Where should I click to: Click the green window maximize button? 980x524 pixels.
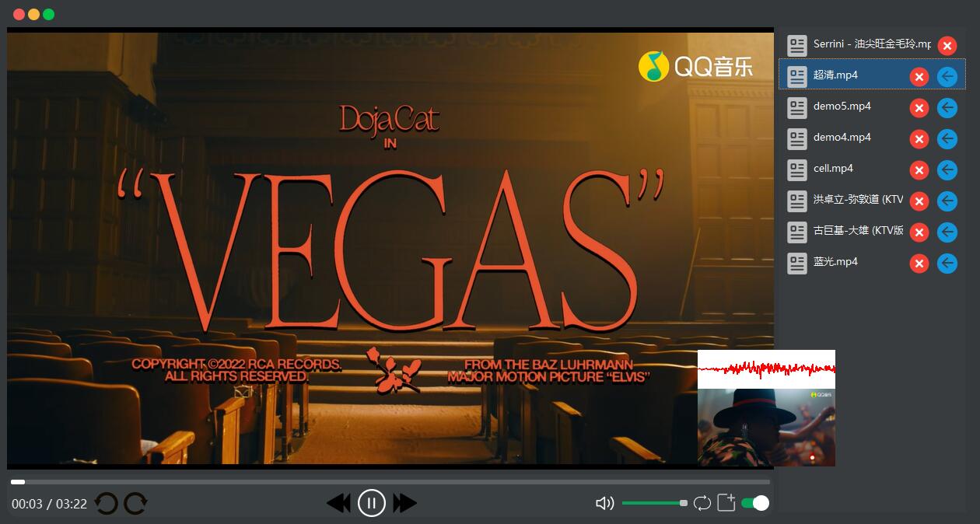48,14
